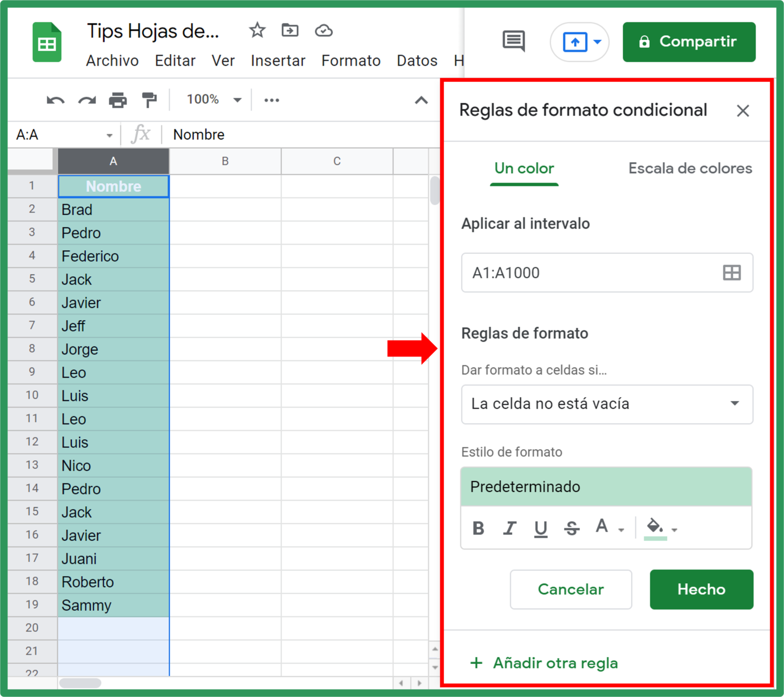Open the Formato menu
The width and height of the screenshot is (784, 697).
351,61
